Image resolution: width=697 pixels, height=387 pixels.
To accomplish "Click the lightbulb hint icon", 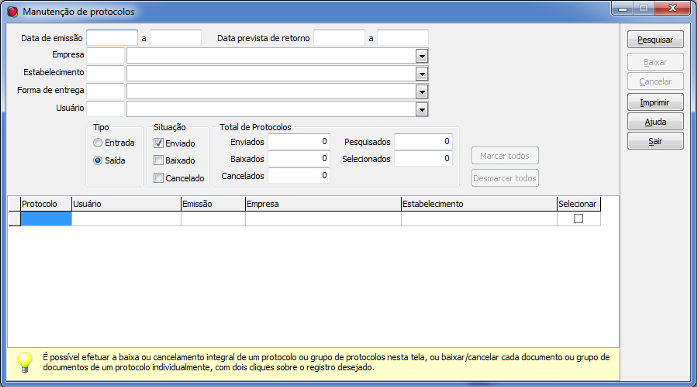I will tap(25, 362).
